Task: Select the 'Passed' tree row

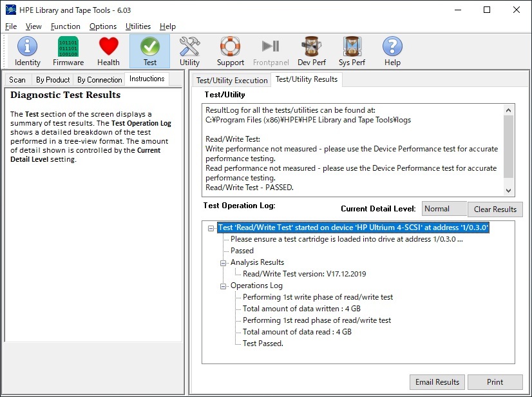Action: pyautogui.click(x=242, y=251)
